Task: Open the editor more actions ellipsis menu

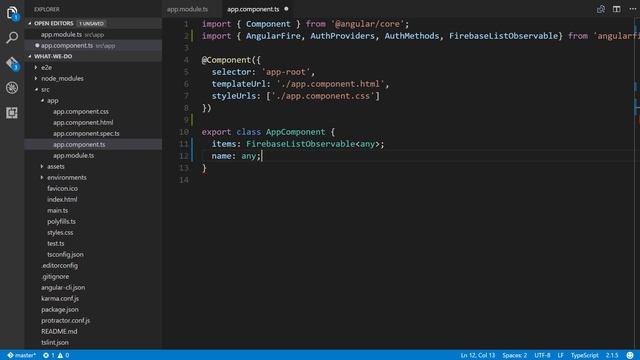Action: click(632, 9)
